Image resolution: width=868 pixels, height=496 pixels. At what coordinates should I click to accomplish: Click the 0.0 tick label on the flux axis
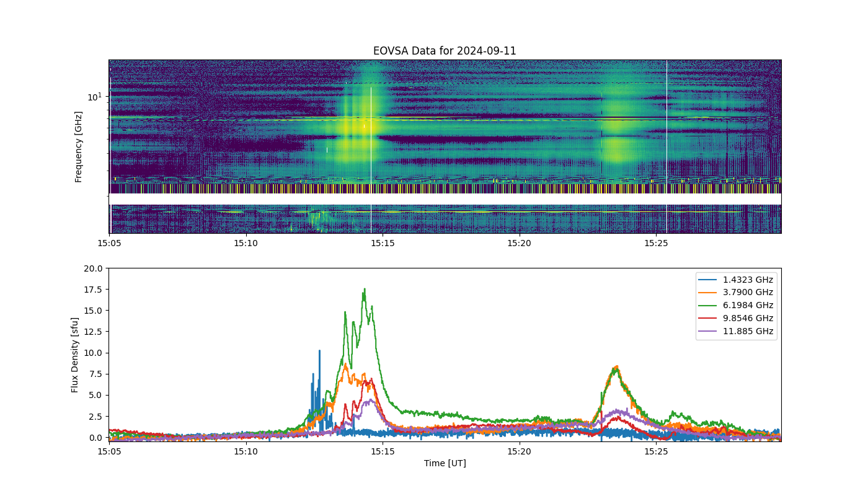click(97, 438)
